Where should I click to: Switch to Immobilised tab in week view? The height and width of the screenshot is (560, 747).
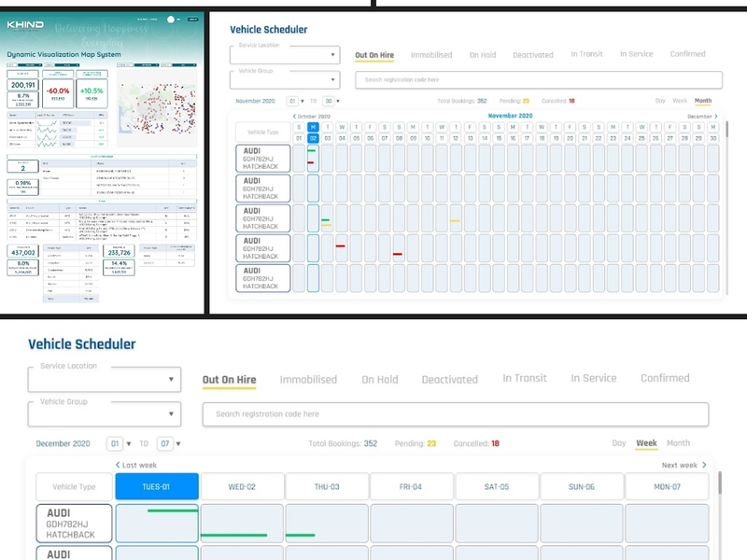(308, 380)
